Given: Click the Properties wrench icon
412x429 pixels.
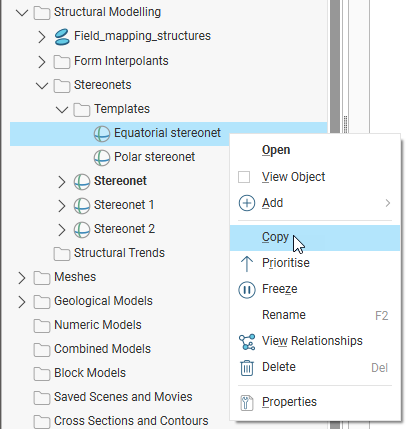Looking at the screenshot, I should [x=247, y=402].
